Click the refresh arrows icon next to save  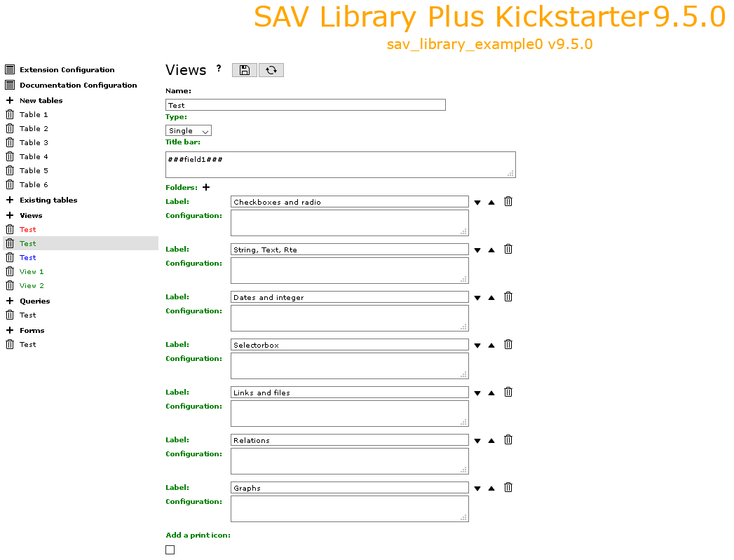pos(271,70)
